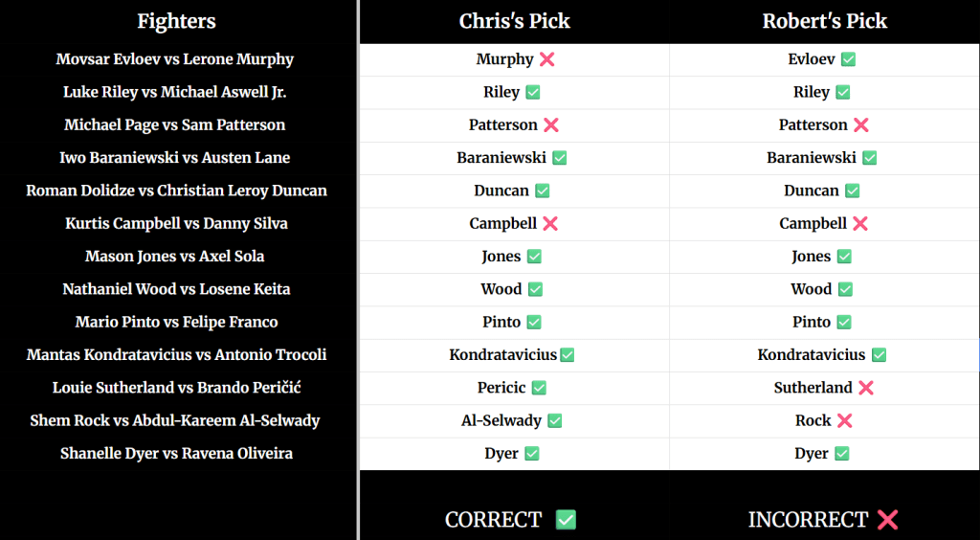Click the red X icon beside the INCORRECT legend

[x=887, y=520]
